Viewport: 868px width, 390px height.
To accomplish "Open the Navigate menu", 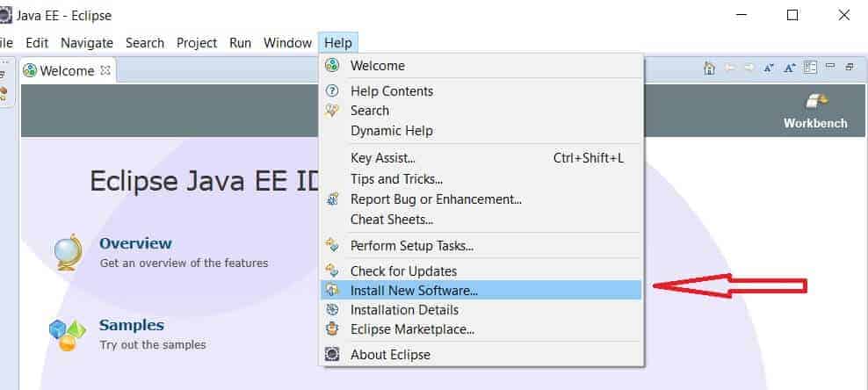I will [x=87, y=42].
